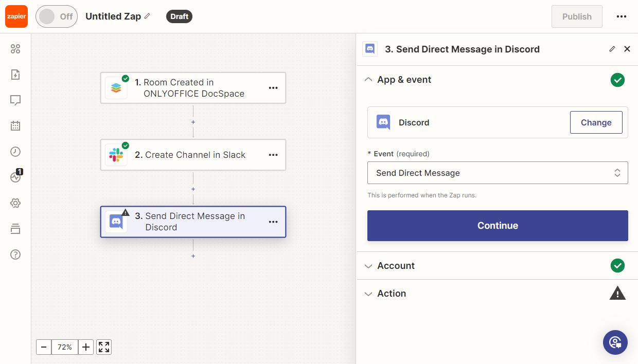Open the activity status icon with badge
This screenshot has height=364, width=638.
(15, 177)
